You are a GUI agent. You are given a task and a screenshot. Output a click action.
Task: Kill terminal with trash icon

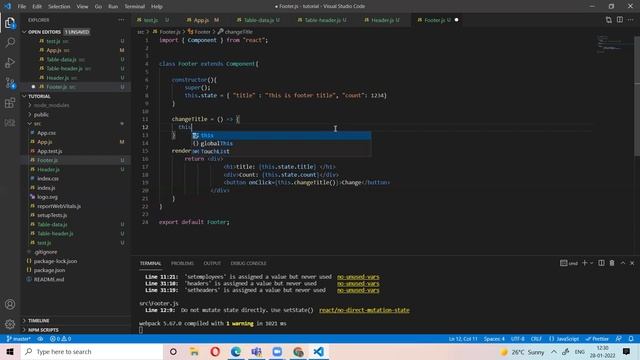612,263
